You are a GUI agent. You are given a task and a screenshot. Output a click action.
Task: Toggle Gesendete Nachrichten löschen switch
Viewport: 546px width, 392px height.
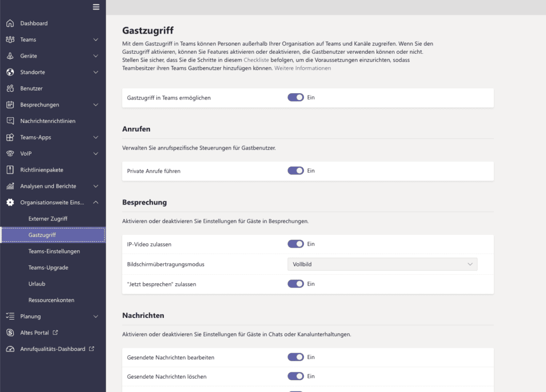295,377
